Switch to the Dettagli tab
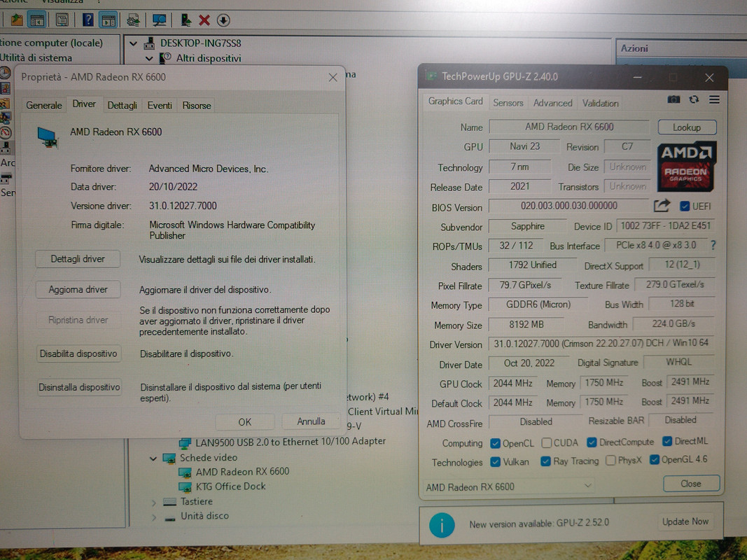The height and width of the screenshot is (560, 747). click(x=122, y=105)
